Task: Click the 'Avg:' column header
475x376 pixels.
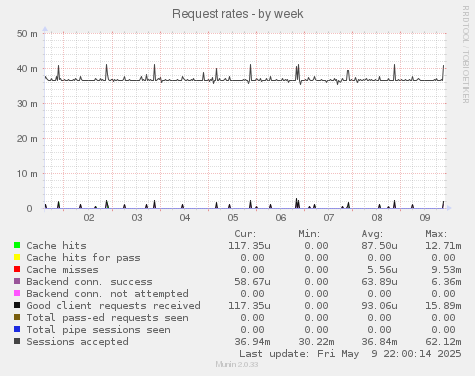Action: 372,234
